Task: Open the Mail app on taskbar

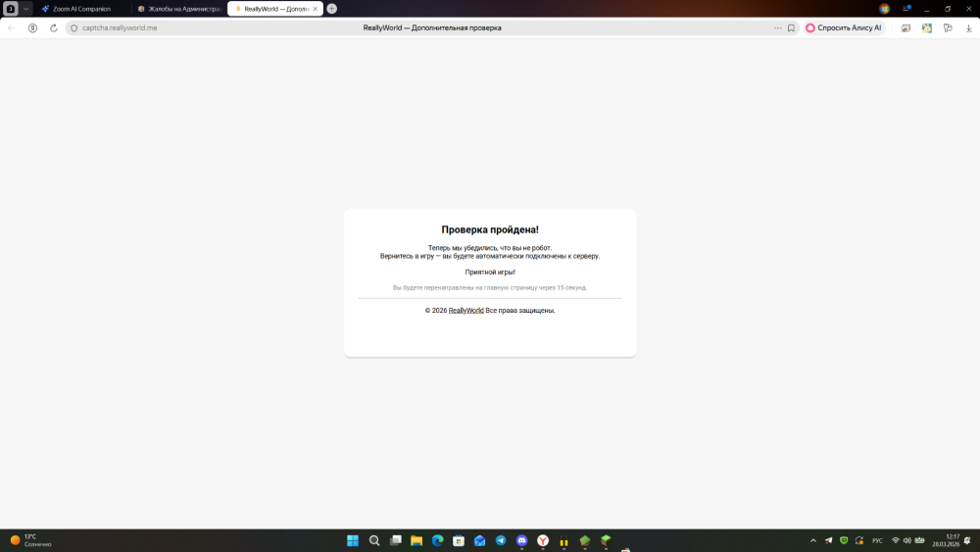Action: (x=479, y=541)
